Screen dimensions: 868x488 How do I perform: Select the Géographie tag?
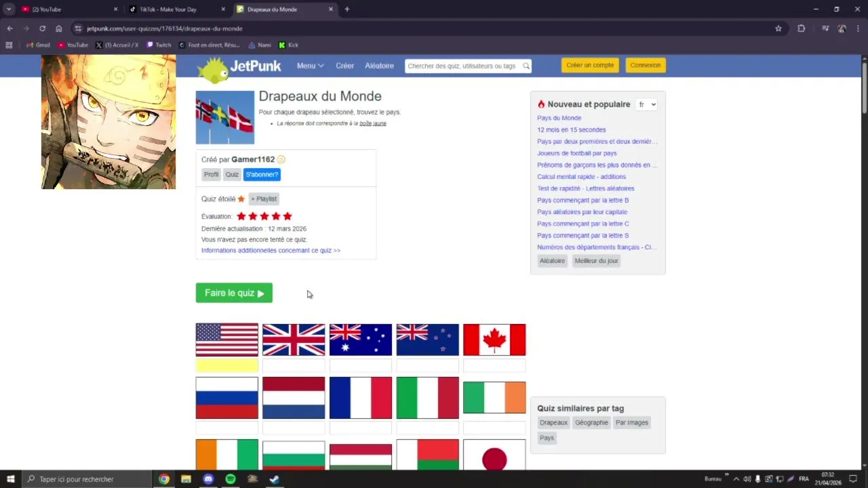tap(591, 422)
